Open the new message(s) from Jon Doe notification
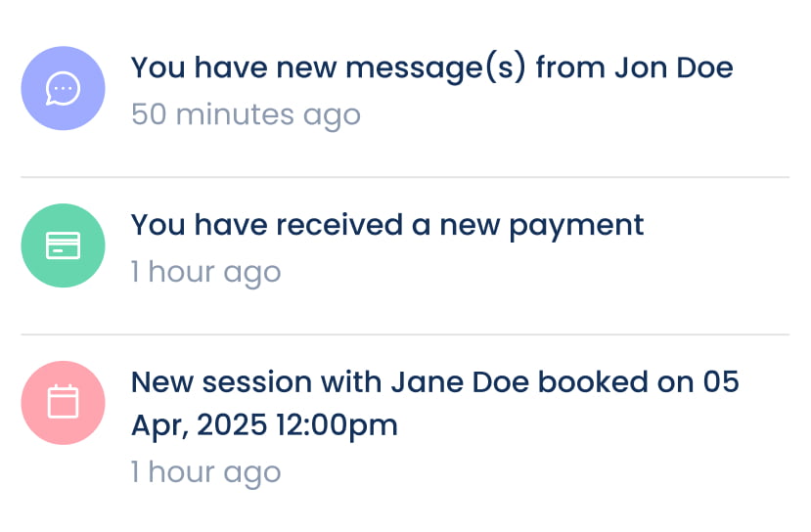The height and width of the screenshot is (532, 811). point(430,68)
